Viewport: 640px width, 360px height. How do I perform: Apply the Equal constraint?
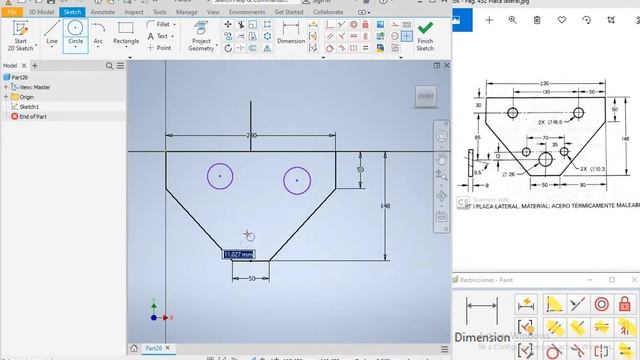coord(365,48)
